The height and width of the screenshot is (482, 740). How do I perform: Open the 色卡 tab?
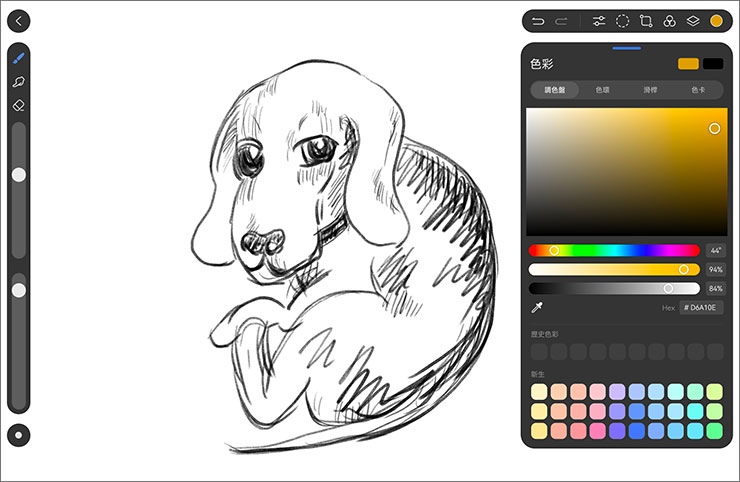pyautogui.click(x=699, y=90)
